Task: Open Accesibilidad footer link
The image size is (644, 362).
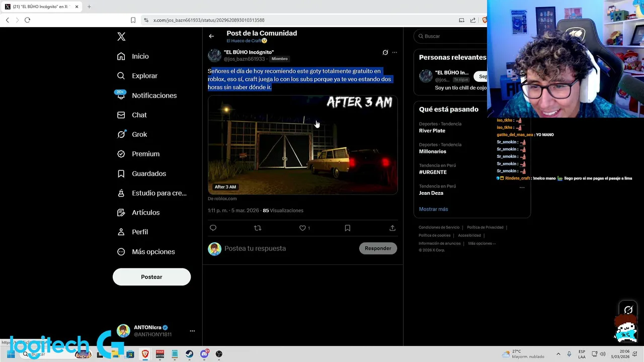Action: 469,235
